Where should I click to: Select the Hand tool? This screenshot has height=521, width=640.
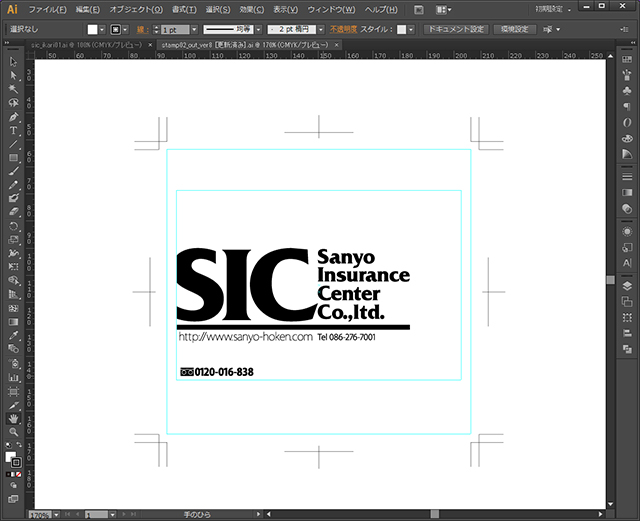coord(13,419)
